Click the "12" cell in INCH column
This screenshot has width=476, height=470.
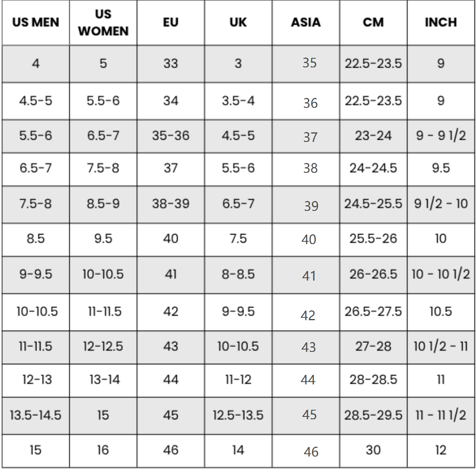(x=441, y=450)
